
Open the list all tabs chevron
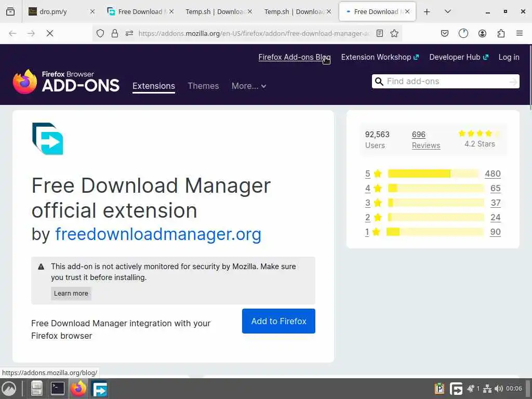(x=447, y=11)
